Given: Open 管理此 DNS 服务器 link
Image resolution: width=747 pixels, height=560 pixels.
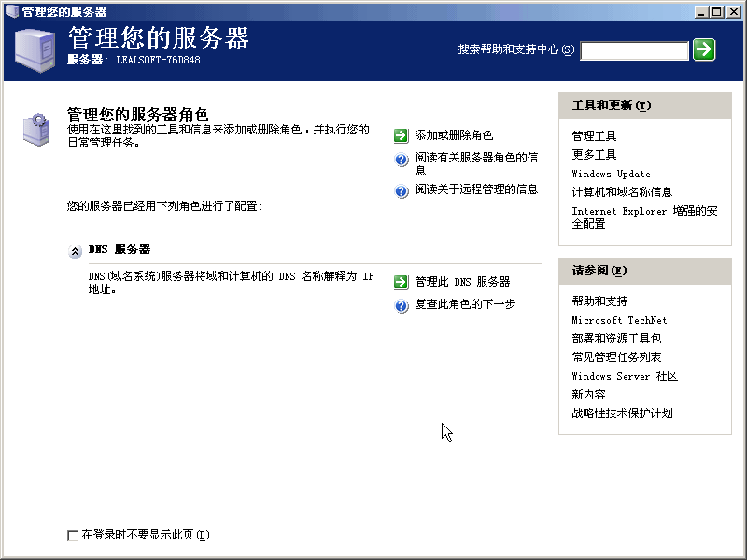Looking at the screenshot, I should [462, 282].
